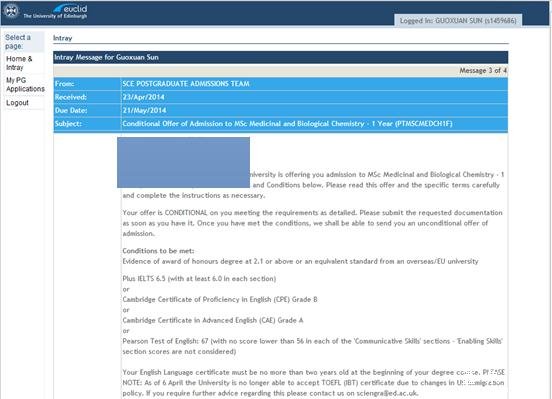Viewport: 552px width, 399px height.
Task: Click the Due Date: field label
Action: (x=71, y=111)
